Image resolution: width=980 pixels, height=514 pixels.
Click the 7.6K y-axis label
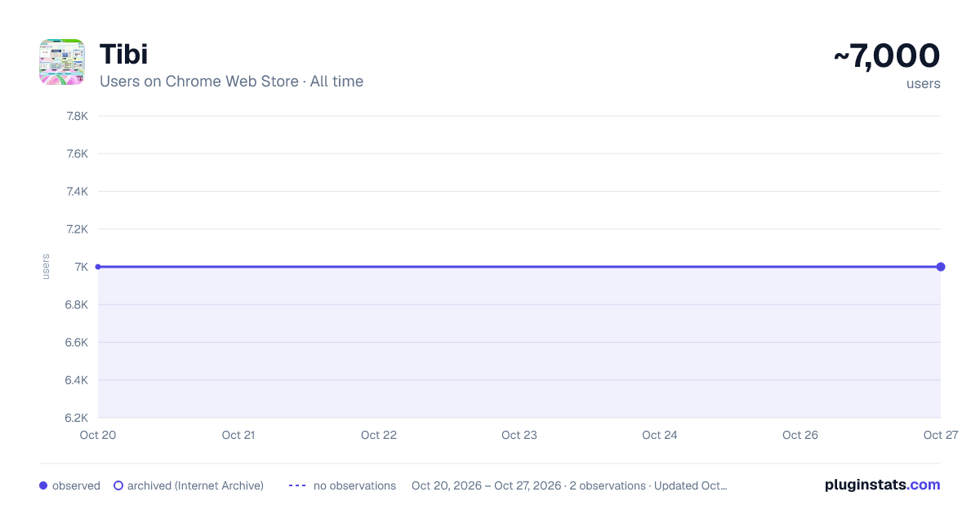(x=77, y=153)
